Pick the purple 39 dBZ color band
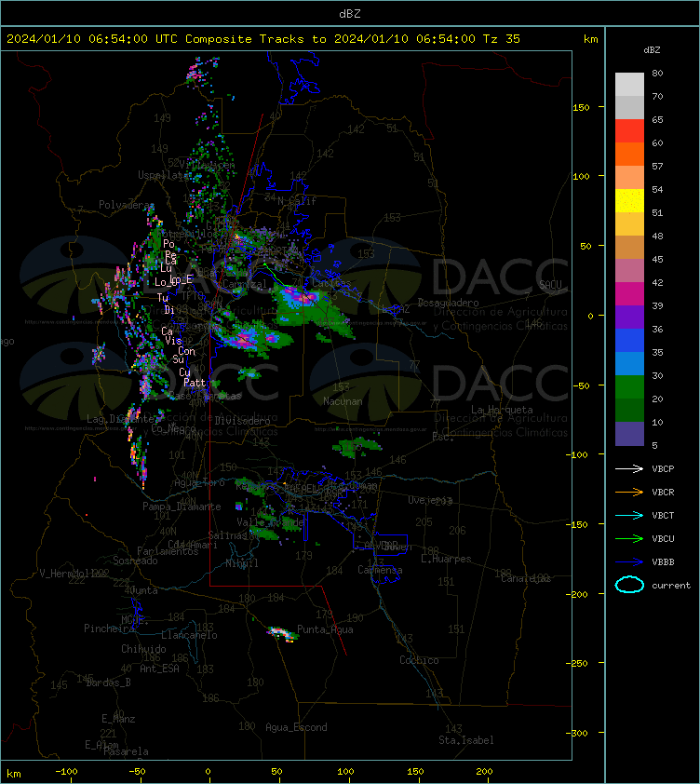The width and height of the screenshot is (700, 784). [629, 317]
